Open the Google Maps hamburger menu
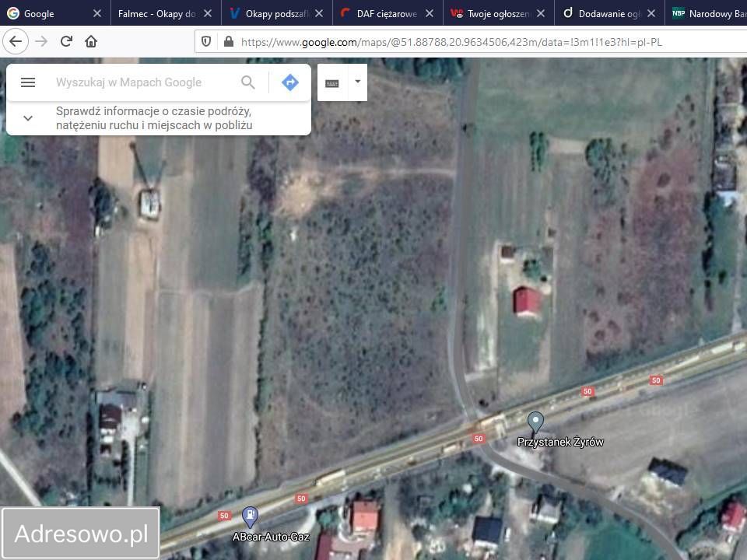The width and height of the screenshot is (747, 560). 28,82
